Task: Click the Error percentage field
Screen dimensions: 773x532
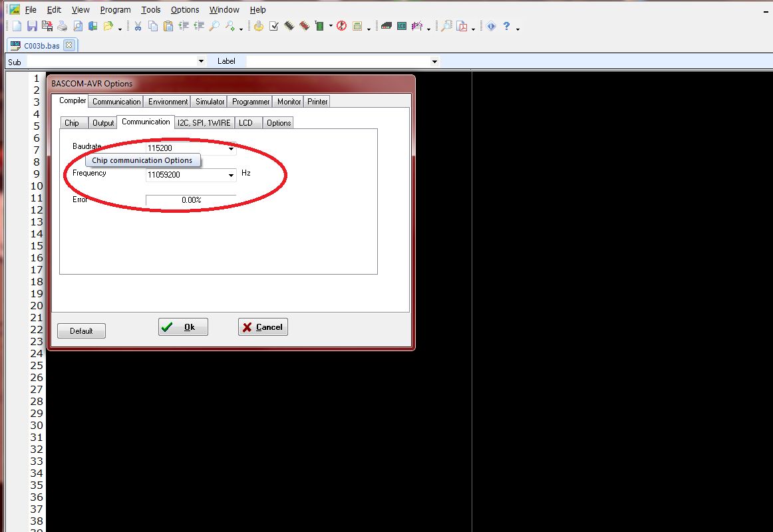Action: point(191,200)
